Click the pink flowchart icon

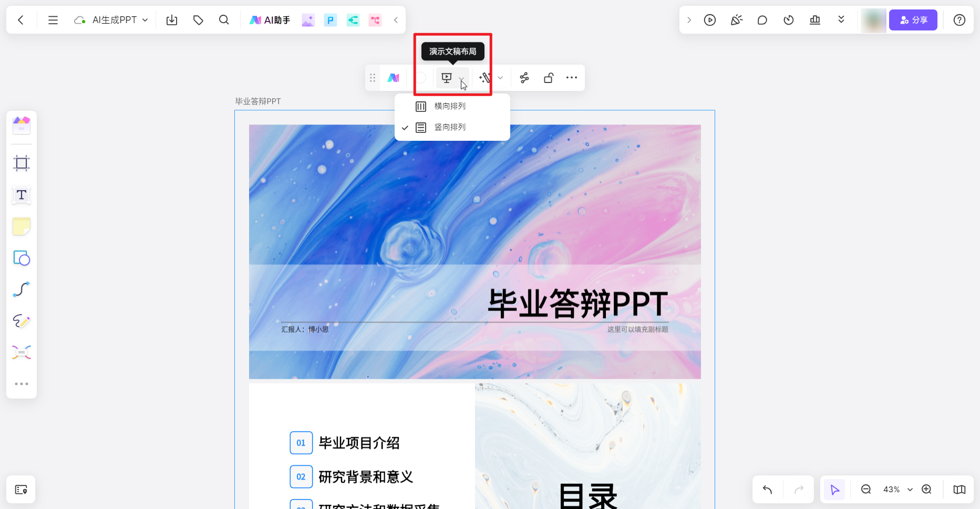[x=375, y=20]
